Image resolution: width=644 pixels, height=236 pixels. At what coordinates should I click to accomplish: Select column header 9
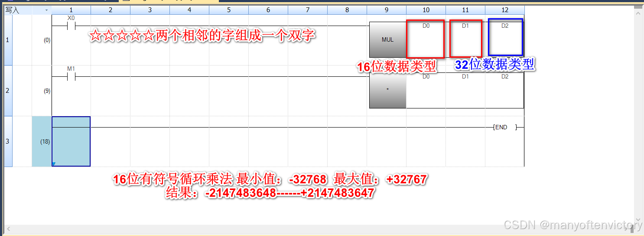click(387, 10)
